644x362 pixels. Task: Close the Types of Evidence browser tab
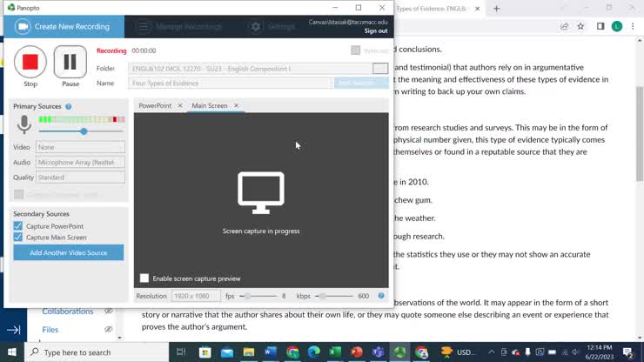(477, 9)
